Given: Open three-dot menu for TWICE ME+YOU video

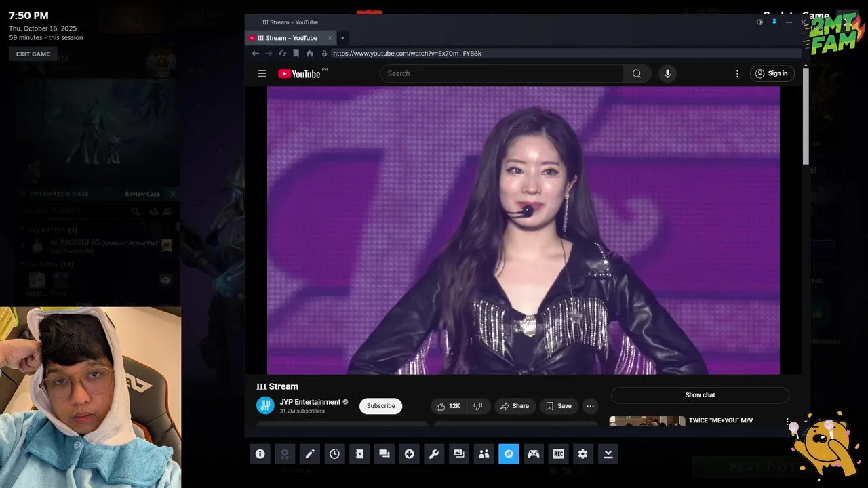Looking at the screenshot, I should 787,422.
